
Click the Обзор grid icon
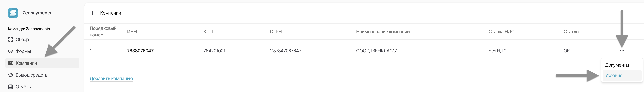pos(11,40)
